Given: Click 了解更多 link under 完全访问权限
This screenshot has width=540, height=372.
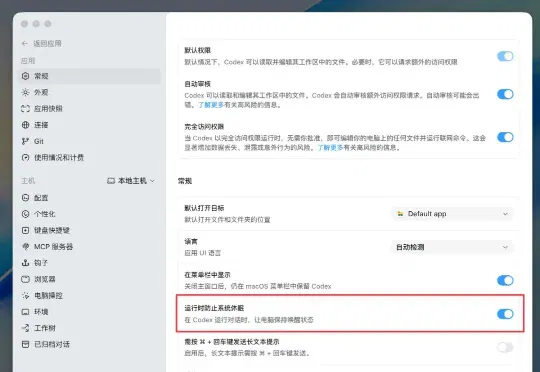Looking at the screenshot, I should pos(330,147).
